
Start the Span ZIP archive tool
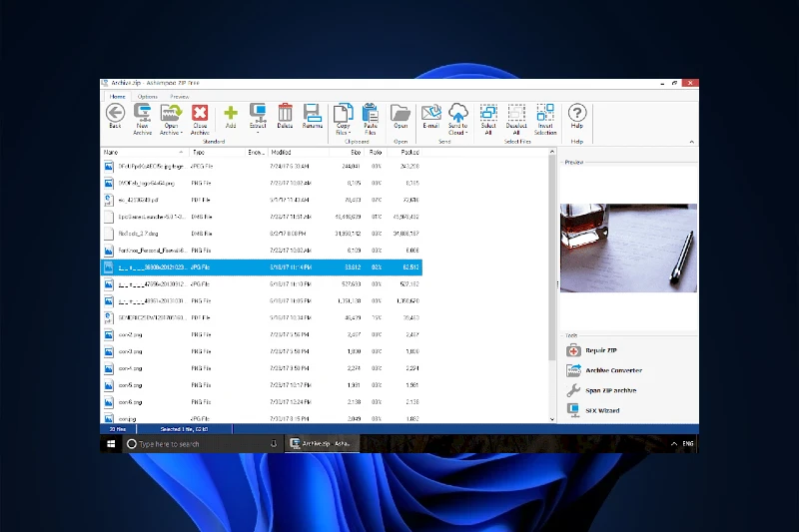tap(601, 390)
